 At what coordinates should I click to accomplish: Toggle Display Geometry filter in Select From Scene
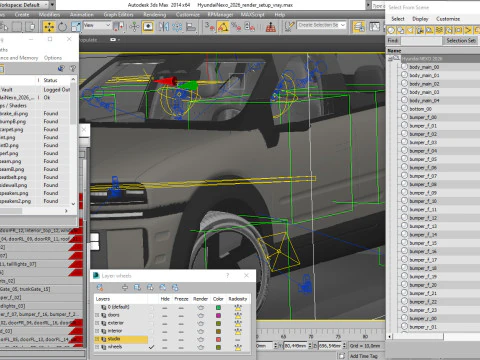coord(391,31)
